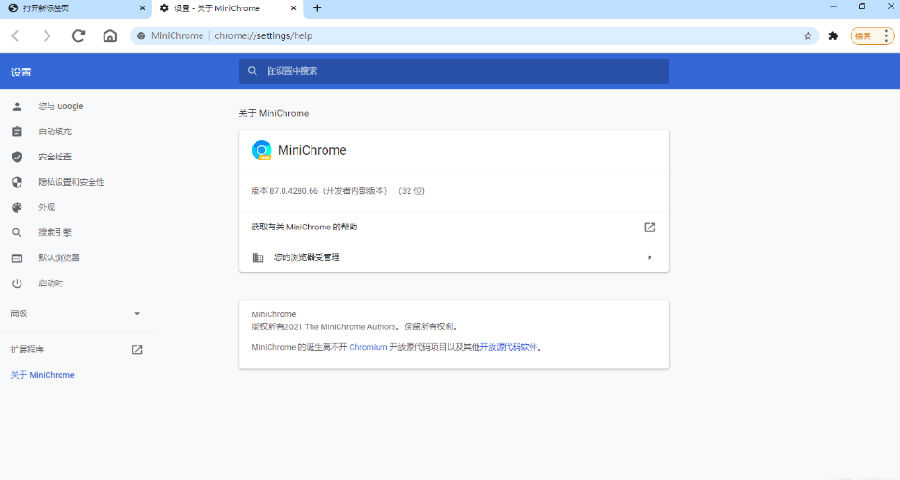The image size is (900, 480).
Task: Click the building icon beside 您的浏览器受管理
Action: coord(258,257)
